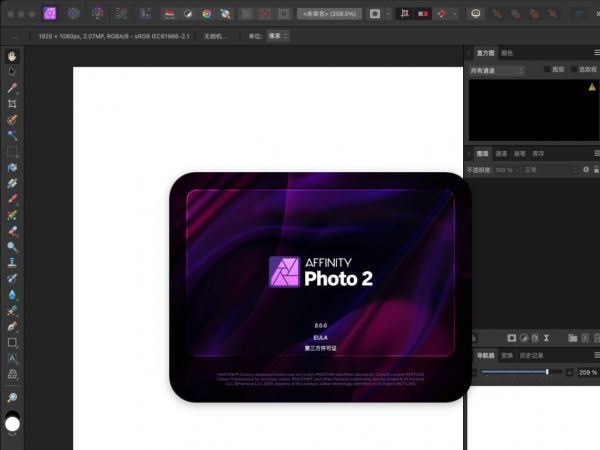Enable the 图层 checkbox in the histogram panel
Image resolution: width=600 pixels, height=450 pixels.
tap(547, 69)
